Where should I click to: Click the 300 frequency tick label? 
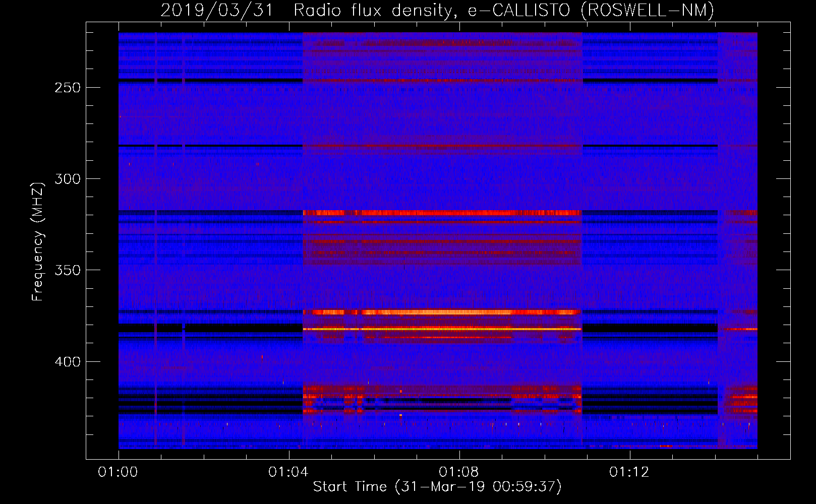tap(68, 179)
